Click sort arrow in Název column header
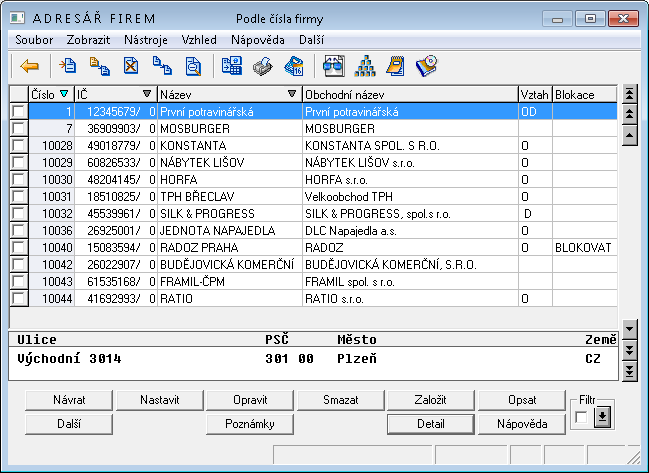 291,95
